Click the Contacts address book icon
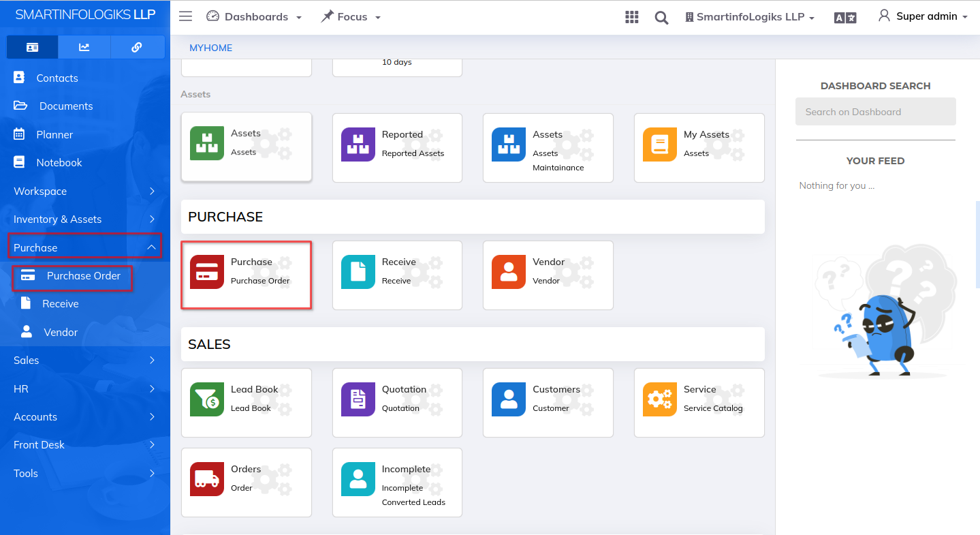This screenshot has width=980, height=535. [x=19, y=77]
